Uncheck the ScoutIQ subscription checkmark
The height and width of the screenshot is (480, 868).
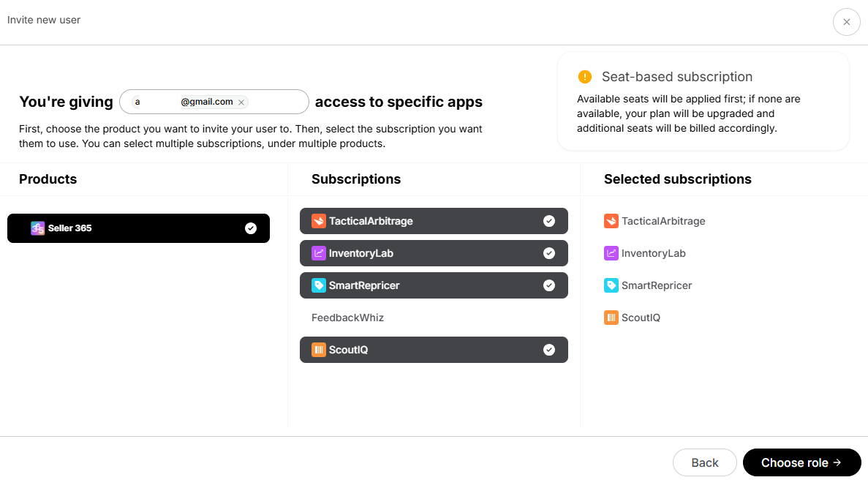point(549,350)
